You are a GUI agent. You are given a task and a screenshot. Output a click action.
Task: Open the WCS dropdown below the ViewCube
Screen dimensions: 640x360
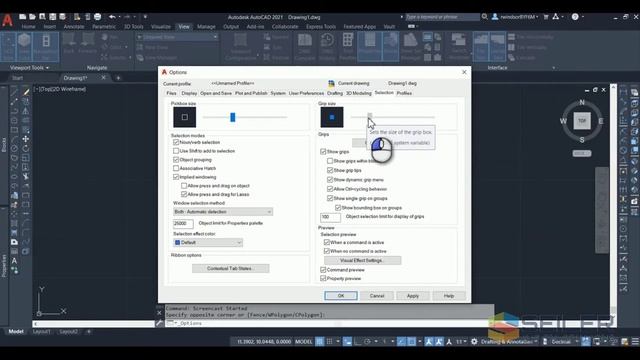click(582, 153)
